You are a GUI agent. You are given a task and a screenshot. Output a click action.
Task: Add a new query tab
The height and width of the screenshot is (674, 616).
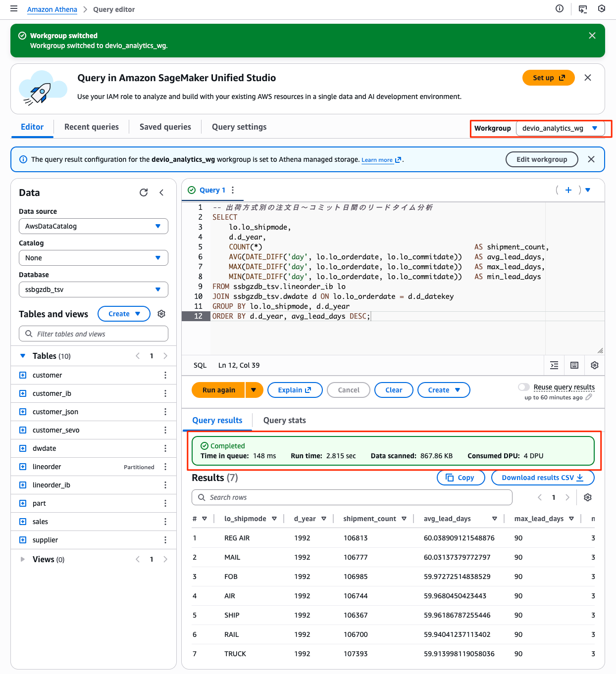(x=568, y=190)
